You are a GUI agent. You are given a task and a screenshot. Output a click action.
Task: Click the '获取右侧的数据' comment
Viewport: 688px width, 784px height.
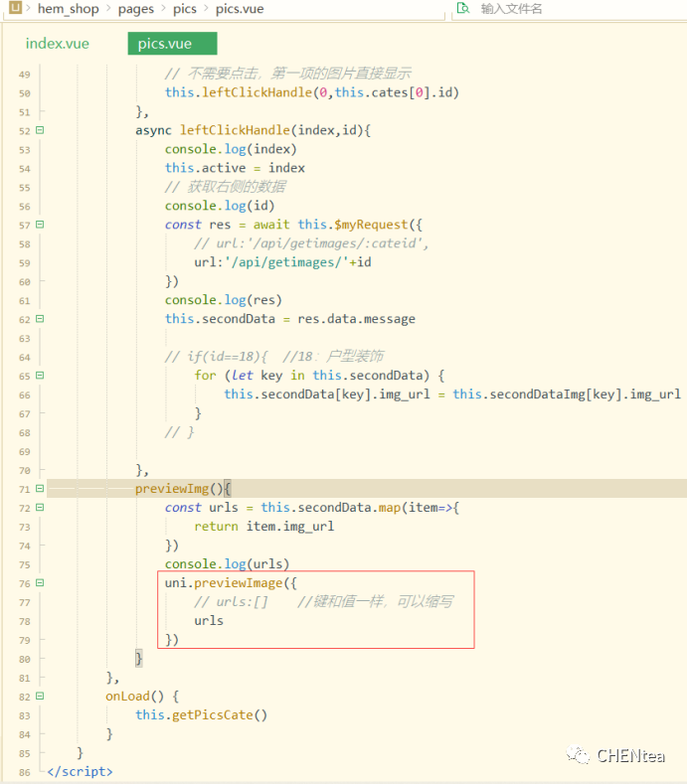point(225,187)
